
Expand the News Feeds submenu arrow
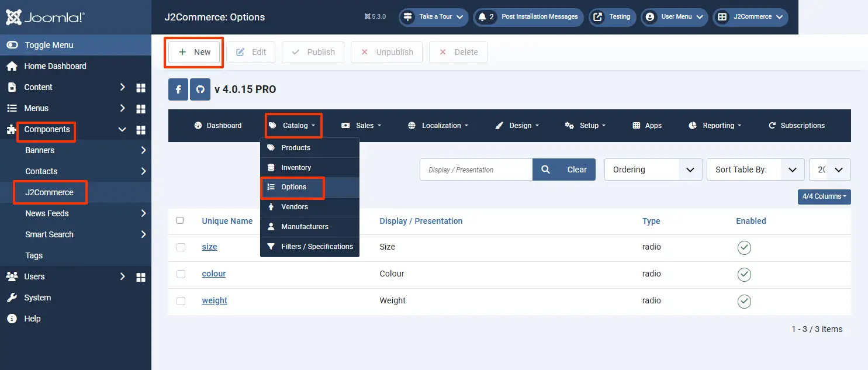point(143,213)
